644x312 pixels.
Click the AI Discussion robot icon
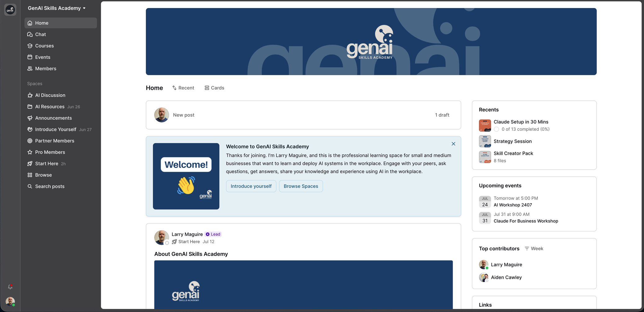(30, 95)
